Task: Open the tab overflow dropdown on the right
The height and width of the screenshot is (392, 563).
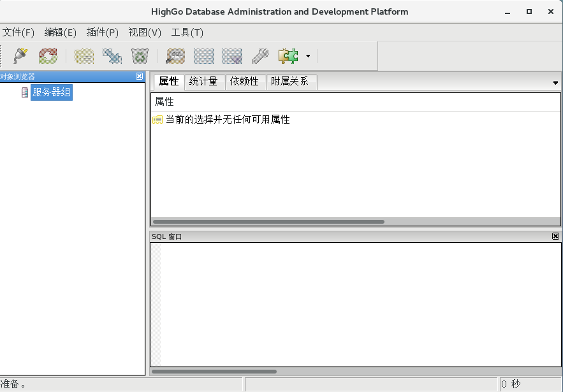Action: click(x=554, y=82)
